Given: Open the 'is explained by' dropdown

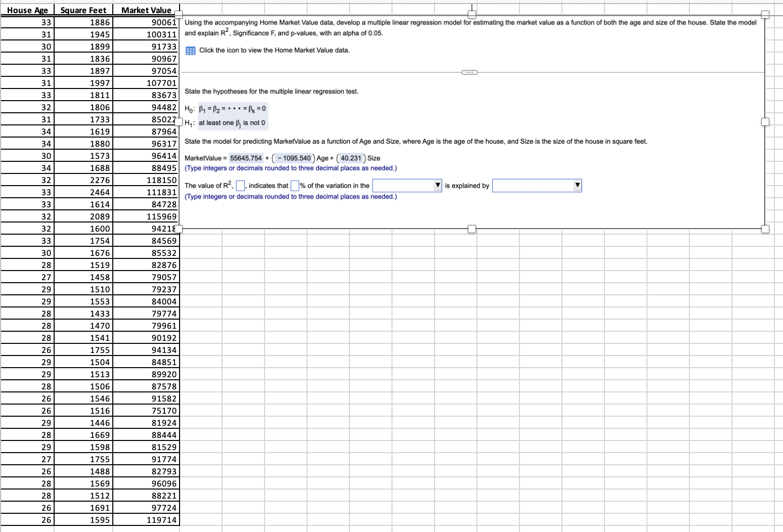Looking at the screenshot, I should (537, 186).
